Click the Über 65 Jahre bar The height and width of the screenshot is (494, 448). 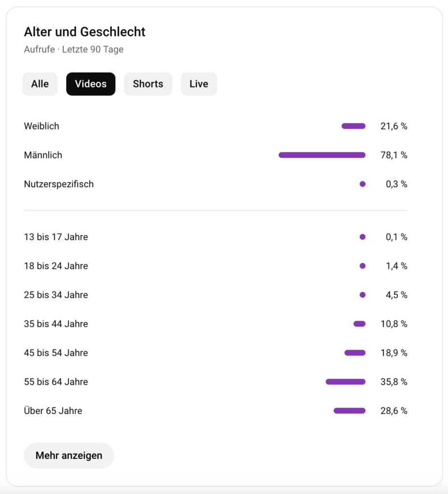pos(350,411)
